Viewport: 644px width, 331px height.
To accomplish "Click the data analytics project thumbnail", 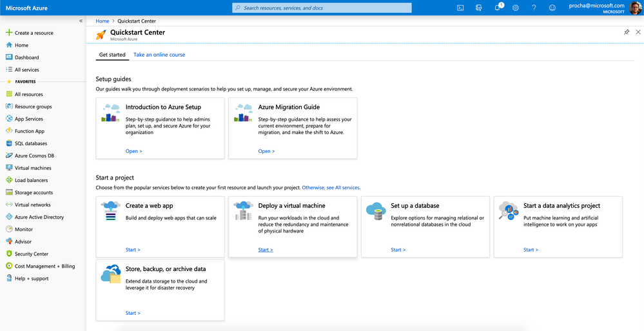I will pyautogui.click(x=509, y=211).
